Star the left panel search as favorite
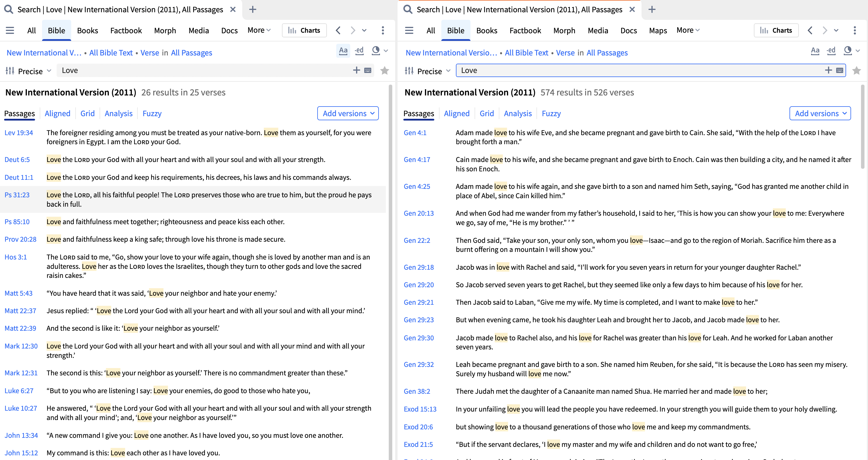 click(384, 70)
